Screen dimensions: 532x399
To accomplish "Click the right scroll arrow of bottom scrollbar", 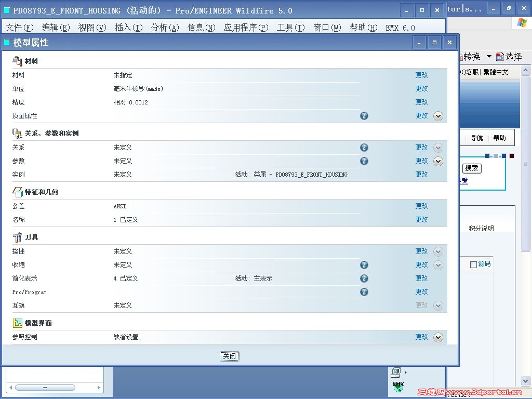I will 99,388.
